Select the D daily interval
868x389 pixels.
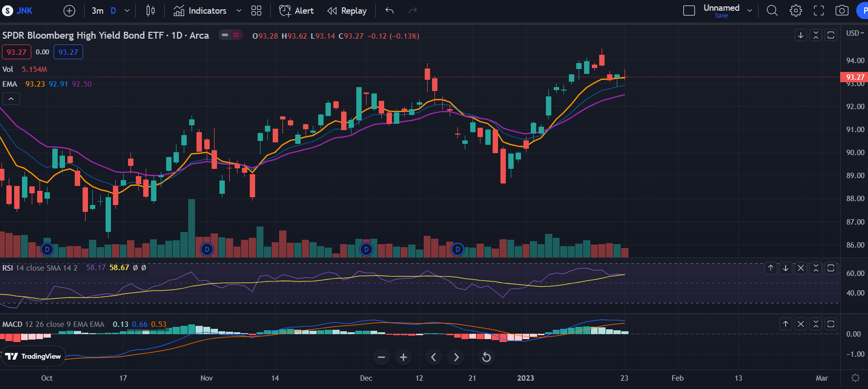113,11
